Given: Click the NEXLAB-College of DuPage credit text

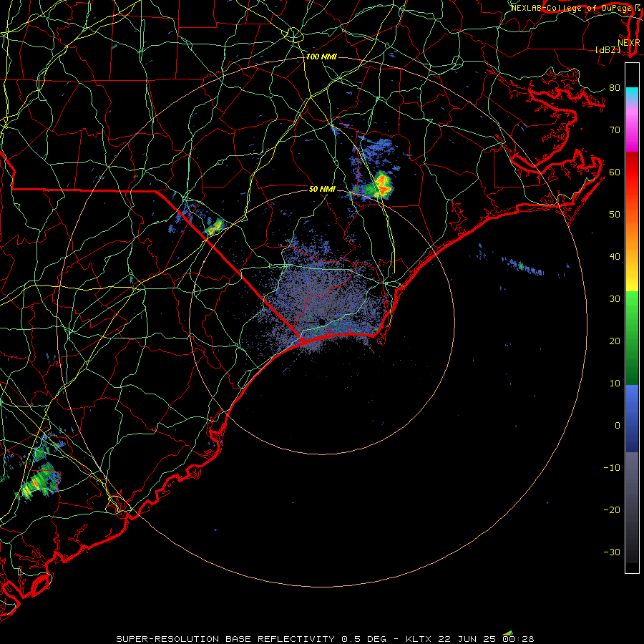Looking at the screenshot, I should (x=571, y=8).
